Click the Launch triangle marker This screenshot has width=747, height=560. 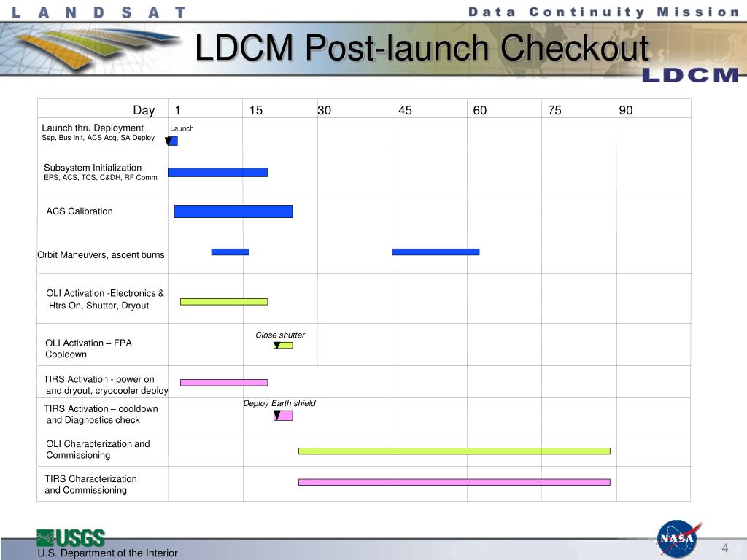169,141
